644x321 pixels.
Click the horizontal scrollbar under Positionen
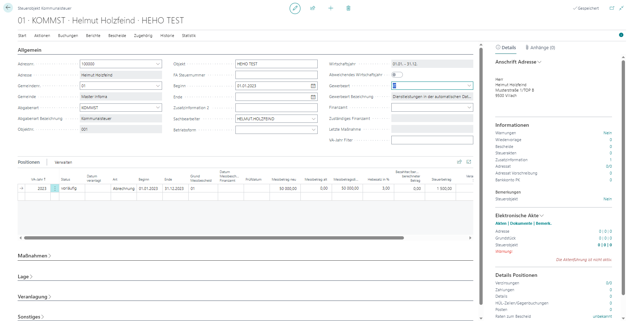click(214, 238)
